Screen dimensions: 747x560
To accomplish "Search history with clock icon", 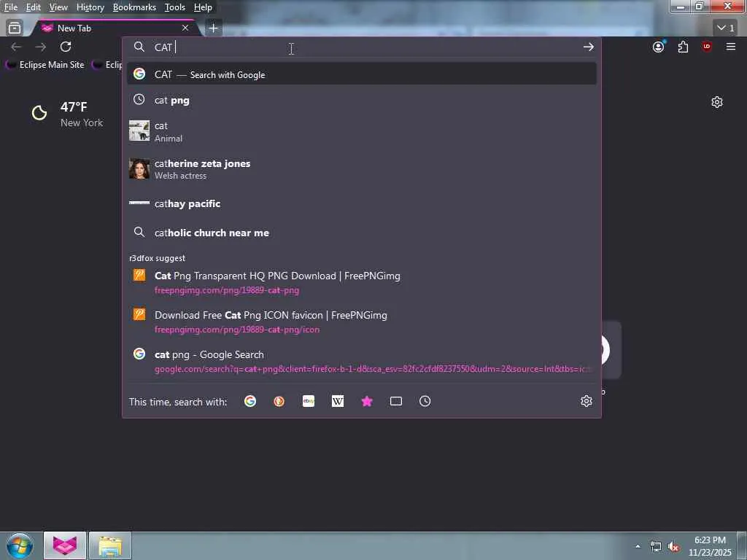I will [425, 402].
